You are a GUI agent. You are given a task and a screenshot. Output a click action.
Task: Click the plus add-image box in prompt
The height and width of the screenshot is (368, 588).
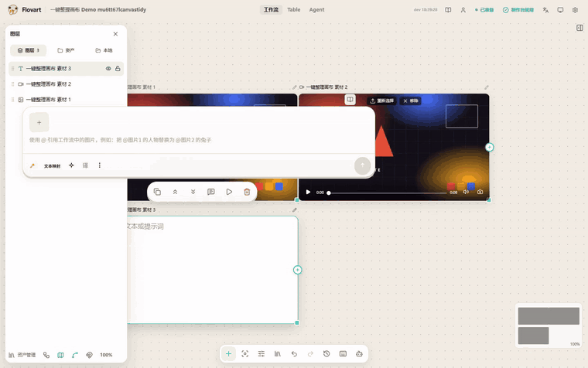click(x=39, y=123)
